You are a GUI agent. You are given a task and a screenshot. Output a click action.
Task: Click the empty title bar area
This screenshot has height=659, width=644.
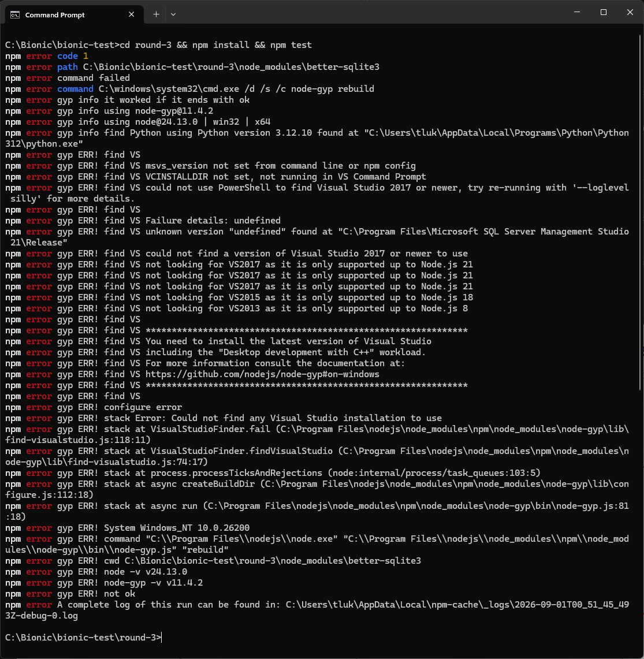[x=370, y=12]
